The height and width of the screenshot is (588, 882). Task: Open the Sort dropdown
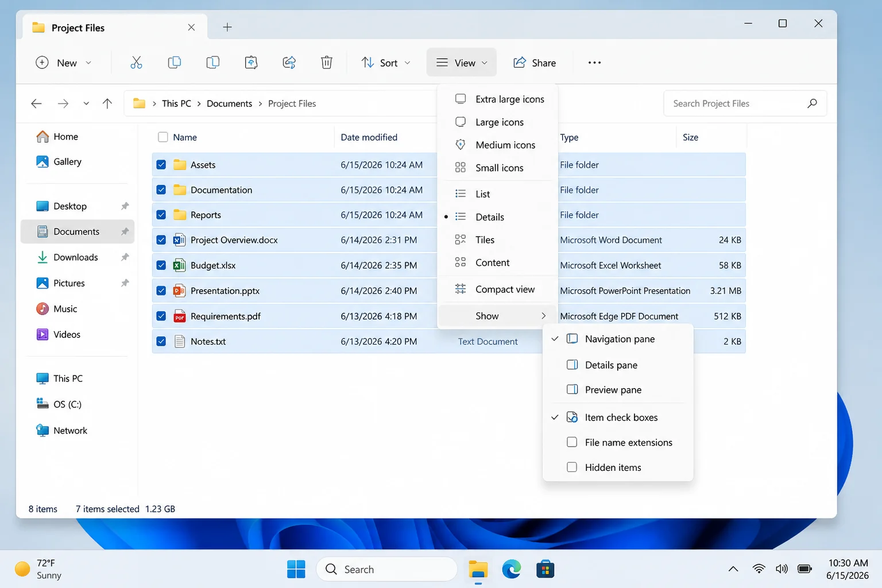(x=386, y=63)
